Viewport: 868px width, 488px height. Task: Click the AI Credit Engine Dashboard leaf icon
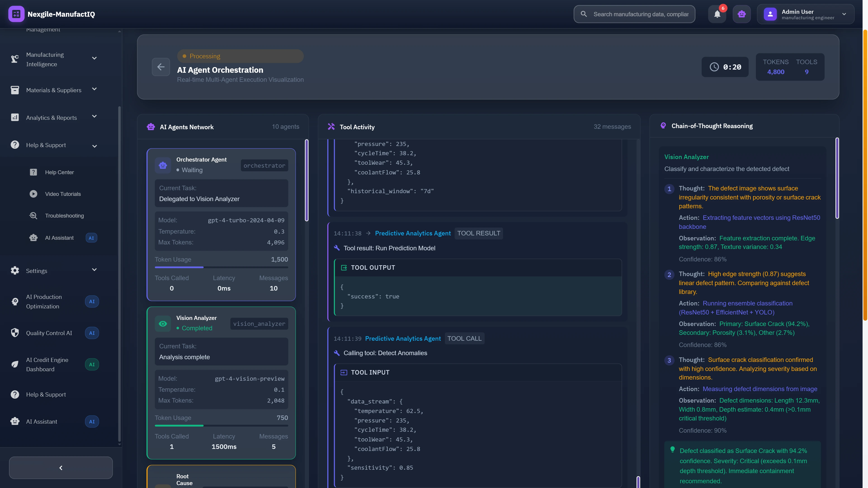[x=15, y=364]
